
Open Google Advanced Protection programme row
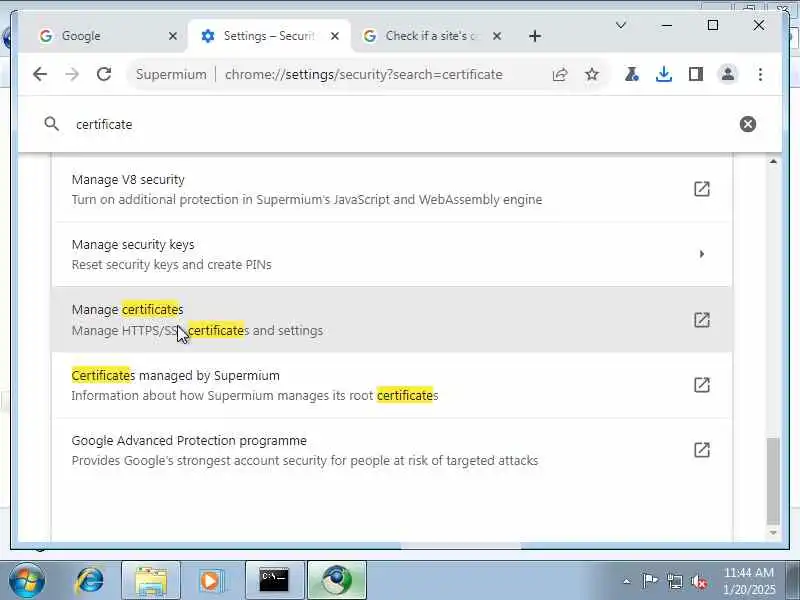pos(392,450)
